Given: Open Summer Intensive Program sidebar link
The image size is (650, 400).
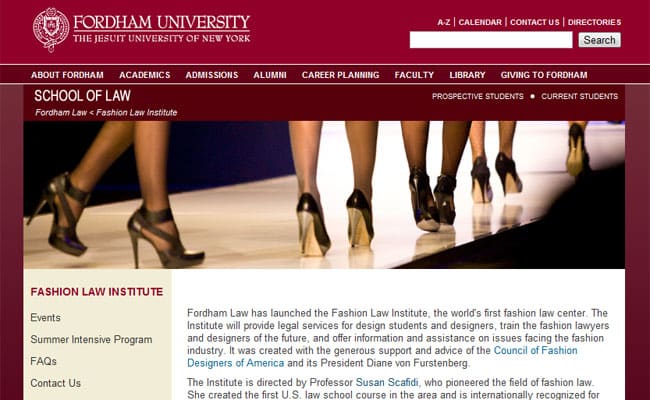Looking at the screenshot, I should (91, 339).
